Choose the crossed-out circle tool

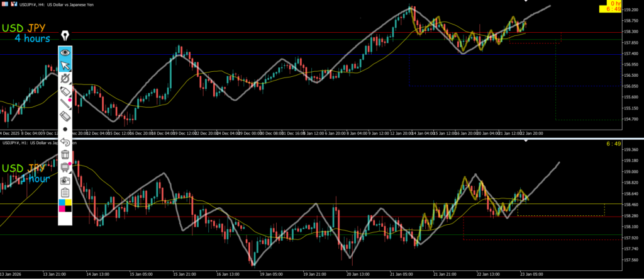[x=65, y=78]
